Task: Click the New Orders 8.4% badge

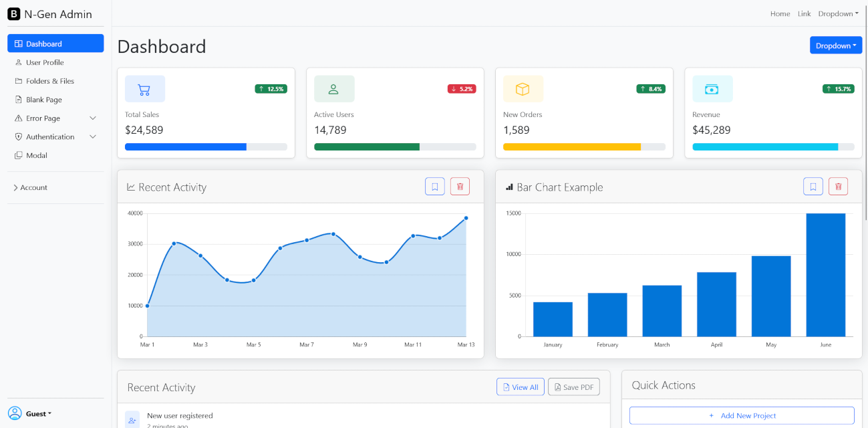Action: click(x=651, y=89)
